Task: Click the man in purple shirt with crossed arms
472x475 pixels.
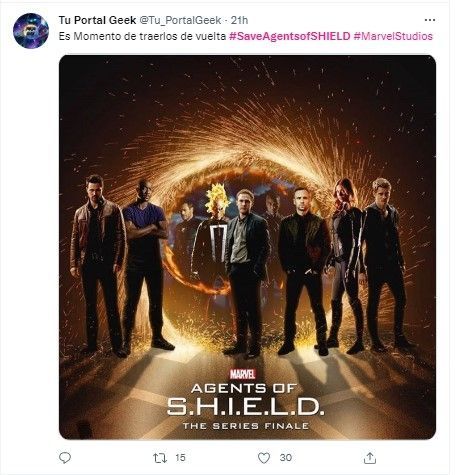Action: click(x=146, y=263)
